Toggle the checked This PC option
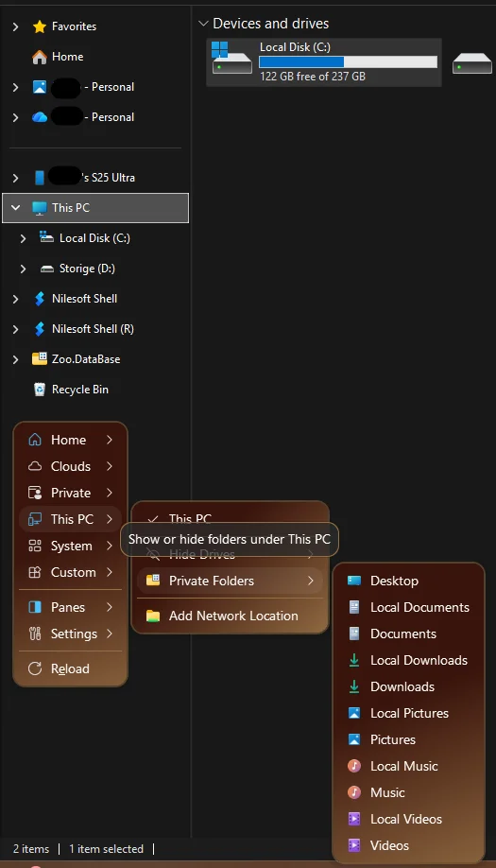Image resolution: width=496 pixels, height=868 pixels. [x=230, y=519]
